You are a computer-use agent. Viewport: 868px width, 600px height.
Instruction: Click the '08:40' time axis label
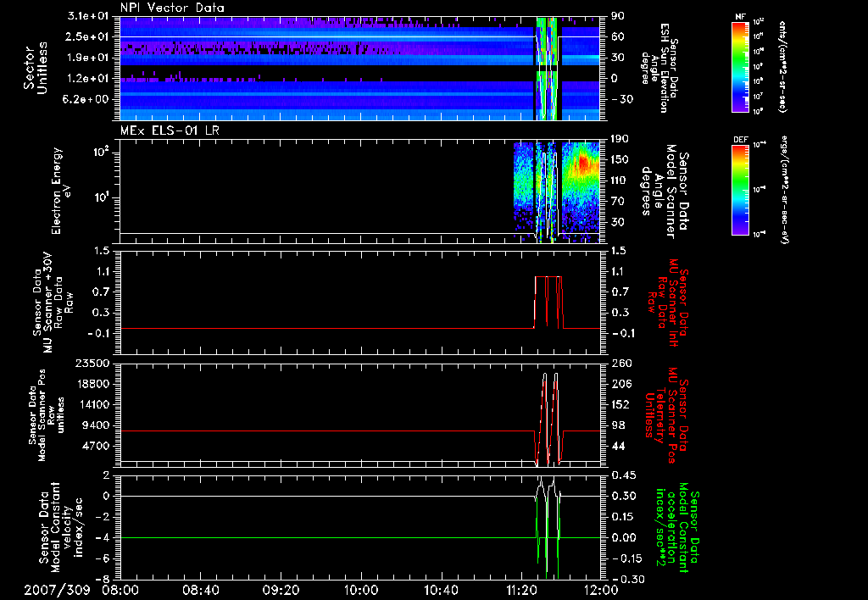(200, 590)
